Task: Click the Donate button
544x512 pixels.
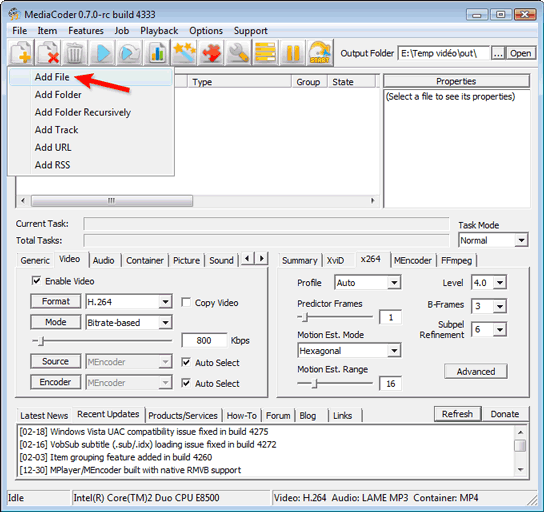Action: tap(505, 414)
